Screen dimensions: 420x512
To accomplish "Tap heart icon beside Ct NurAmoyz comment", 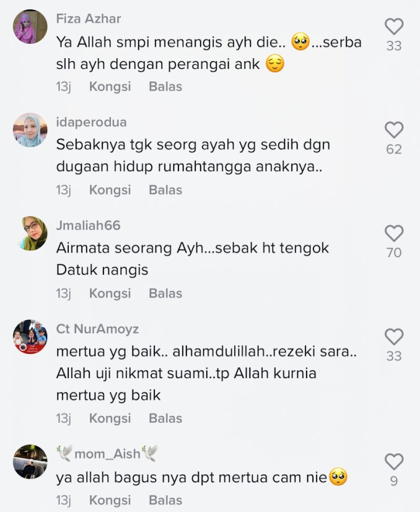I will click(x=394, y=337).
